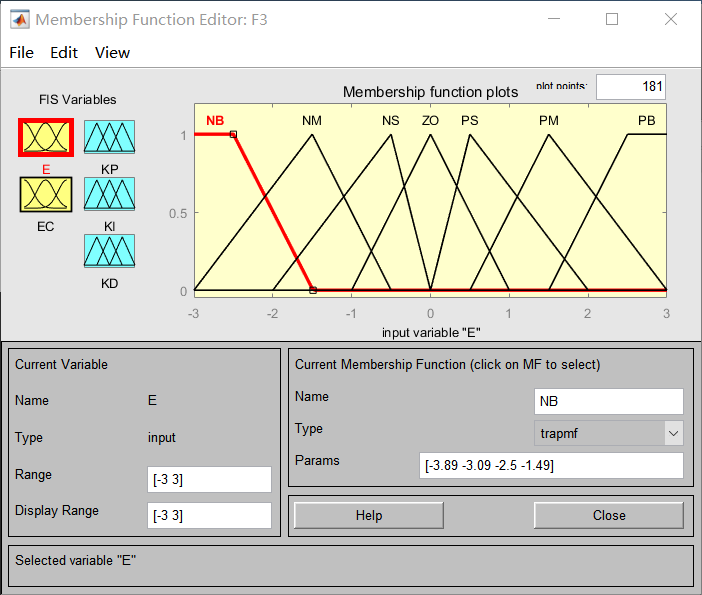This screenshot has height=595, width=702.
Task: Click the Range input field
Action: [209, 479]
